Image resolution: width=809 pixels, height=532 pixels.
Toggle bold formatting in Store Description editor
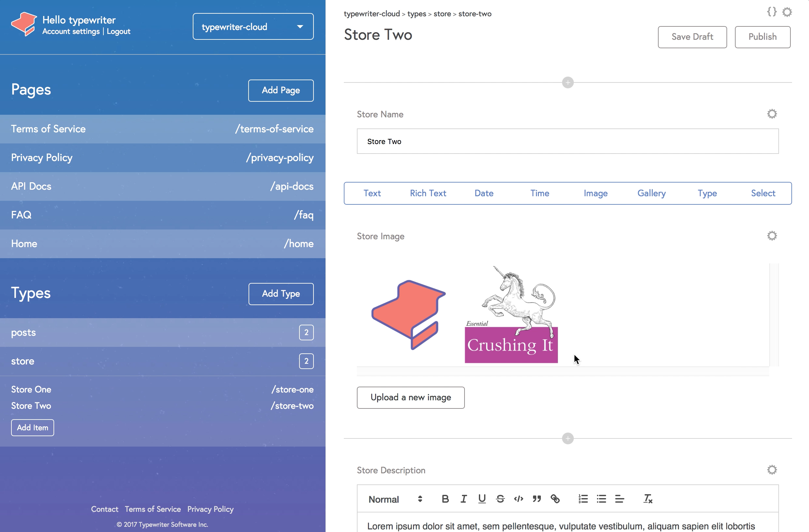point(445,499)
